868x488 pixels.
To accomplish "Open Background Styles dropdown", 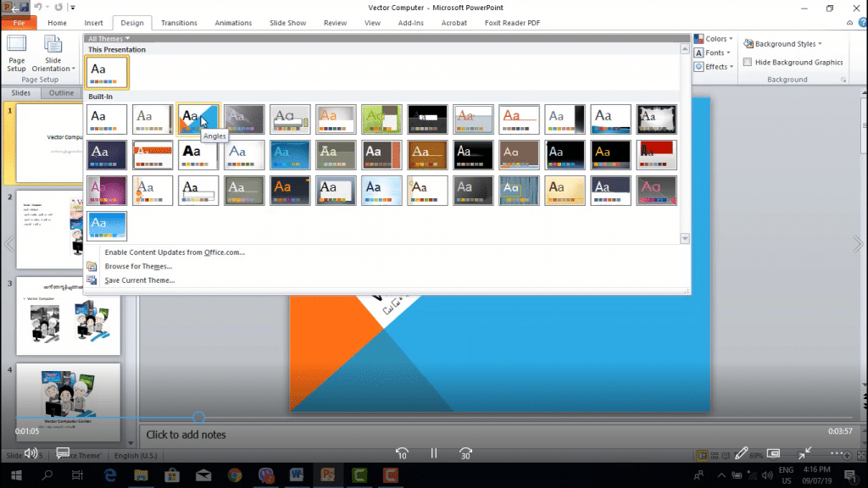I will point(782,44).
